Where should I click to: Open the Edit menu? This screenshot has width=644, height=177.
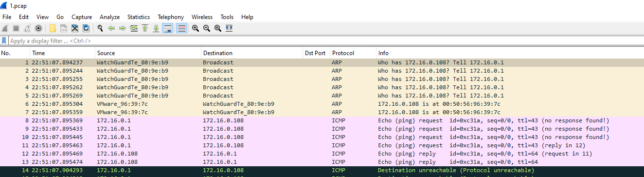(24, 17)
